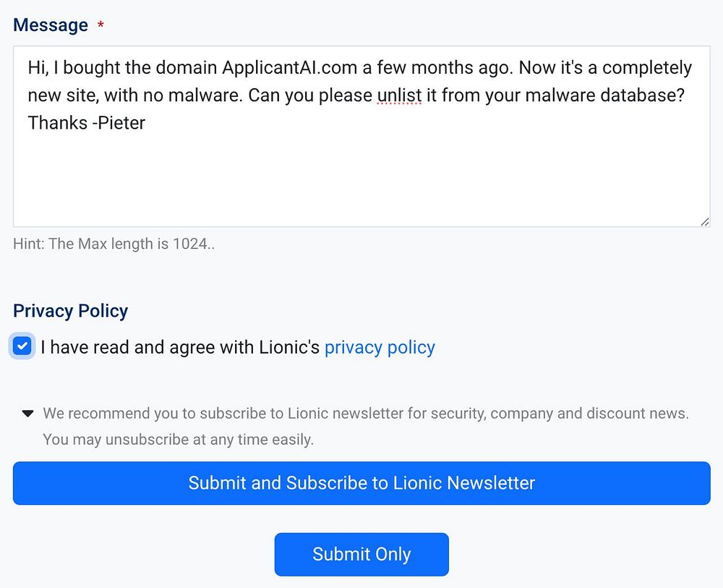Collapse the newsletter recommendation triangle
This screenshot has height=588, width=723.
(27, 414)
